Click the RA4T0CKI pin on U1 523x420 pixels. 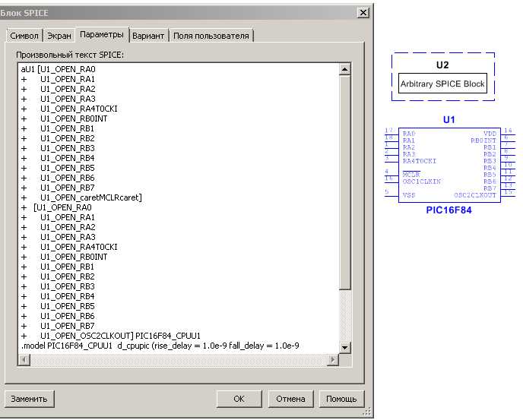click(420, 161)
